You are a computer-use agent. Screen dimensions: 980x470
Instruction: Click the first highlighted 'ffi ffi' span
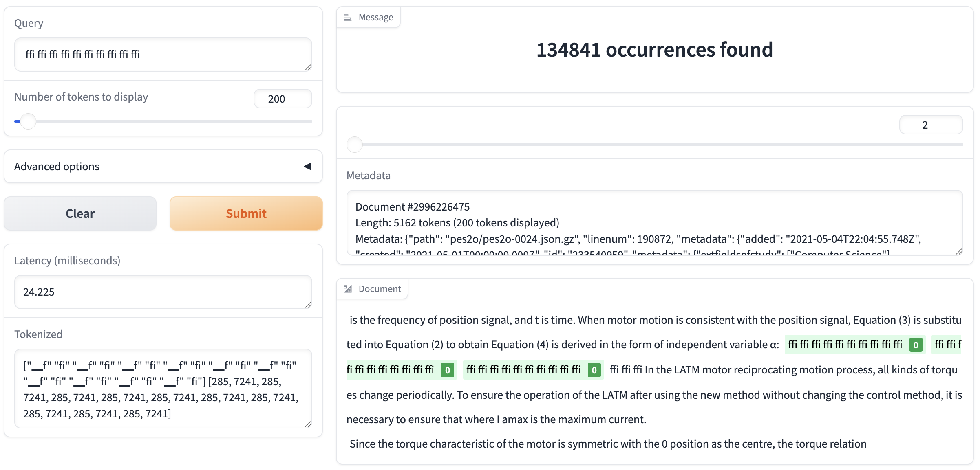(845, 345)
